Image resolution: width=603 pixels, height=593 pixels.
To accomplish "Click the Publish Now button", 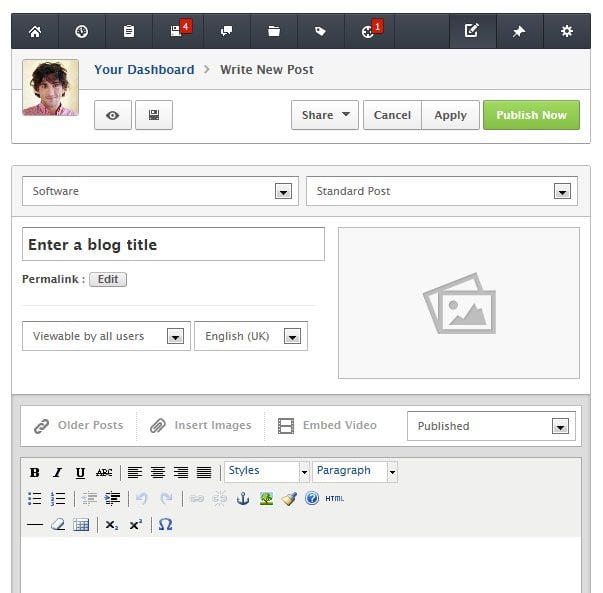I will [x=531, y=115].
